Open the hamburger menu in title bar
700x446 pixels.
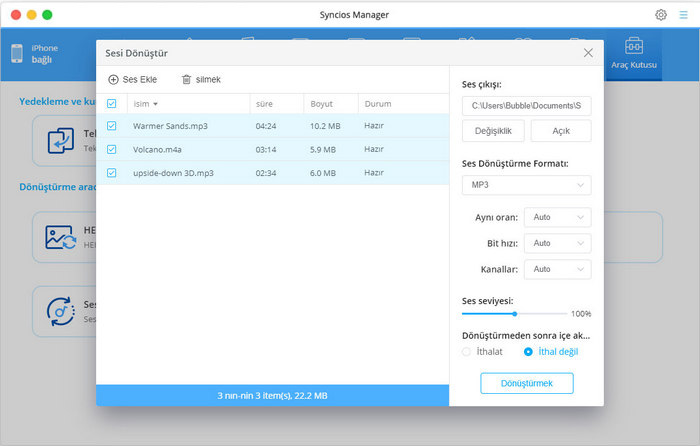coord(683,15)
